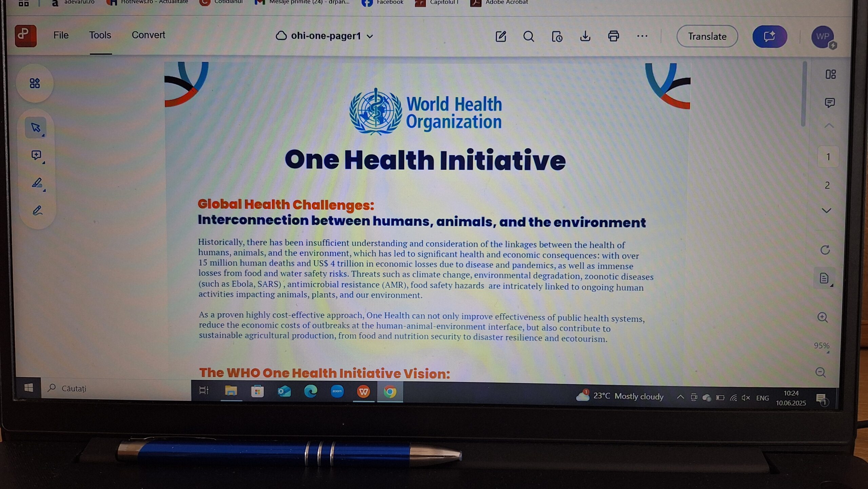Click the One Health Initiative title text
868x489 pixels.
tap(425, 160)
